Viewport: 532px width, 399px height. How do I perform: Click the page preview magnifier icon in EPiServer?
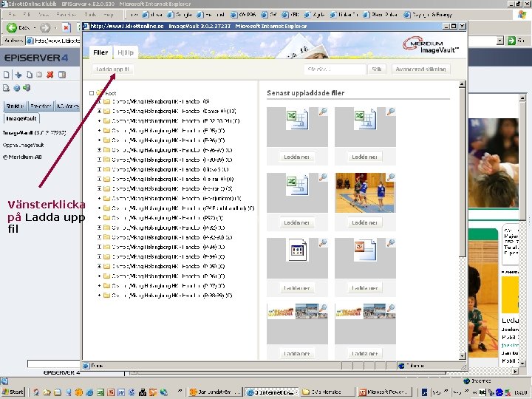7,88
